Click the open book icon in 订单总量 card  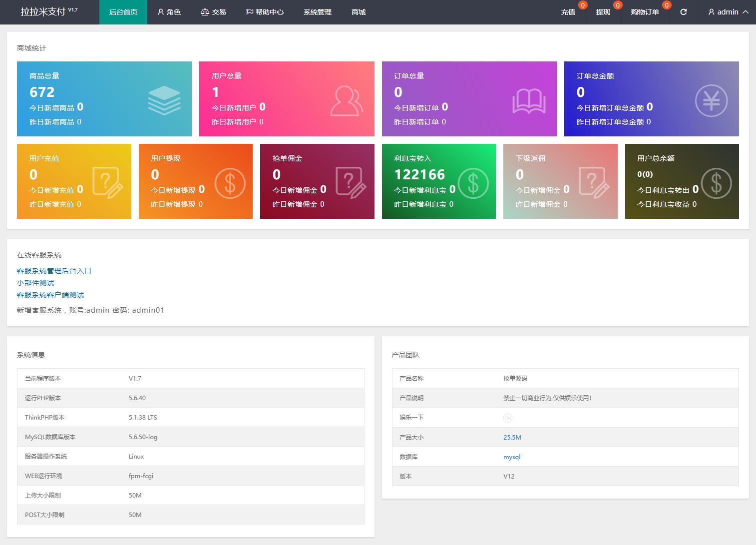529,101
